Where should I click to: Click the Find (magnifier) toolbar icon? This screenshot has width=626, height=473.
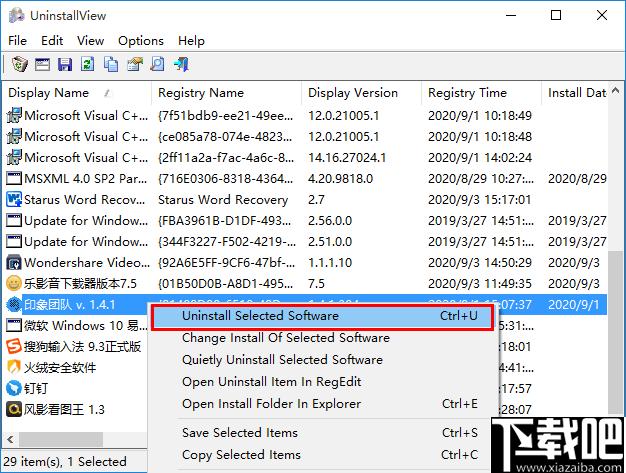(157, 65)
